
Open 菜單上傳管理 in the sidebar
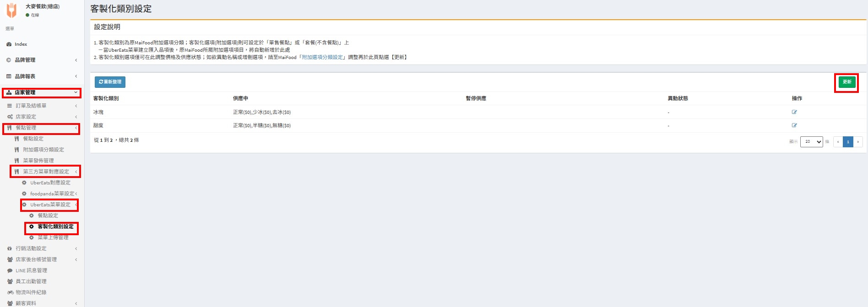pos(53,237)
